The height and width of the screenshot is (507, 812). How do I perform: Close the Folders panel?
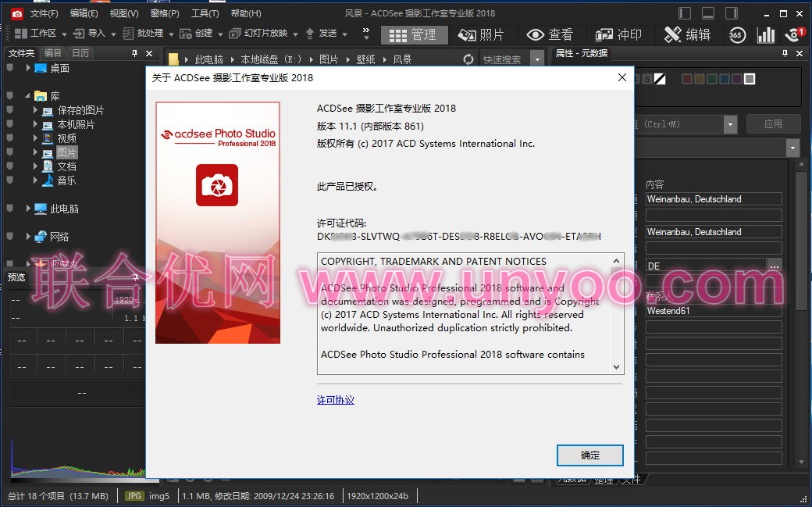[149, 53]
